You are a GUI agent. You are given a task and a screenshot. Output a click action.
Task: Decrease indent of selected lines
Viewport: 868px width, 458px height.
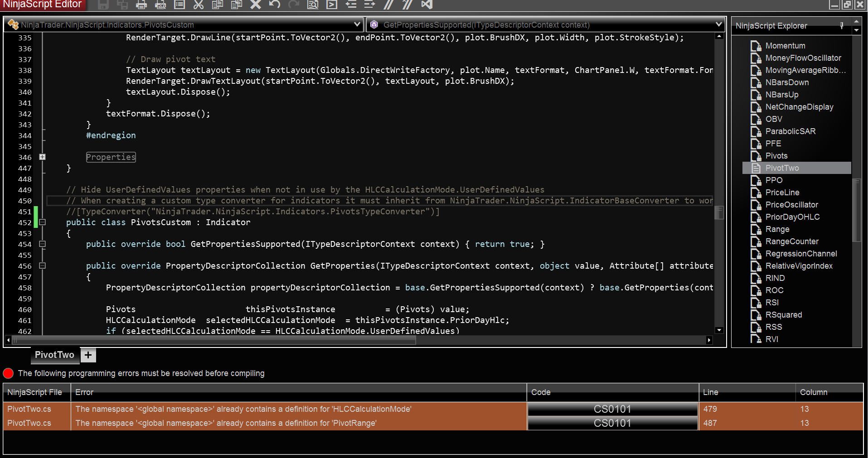pyautogui.click(x=351, y=5)
